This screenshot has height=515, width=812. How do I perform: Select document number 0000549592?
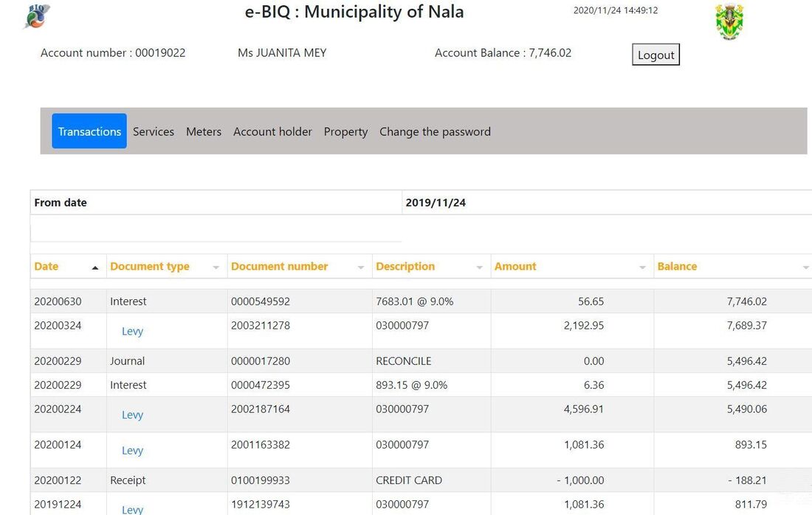tap(261, 301)
